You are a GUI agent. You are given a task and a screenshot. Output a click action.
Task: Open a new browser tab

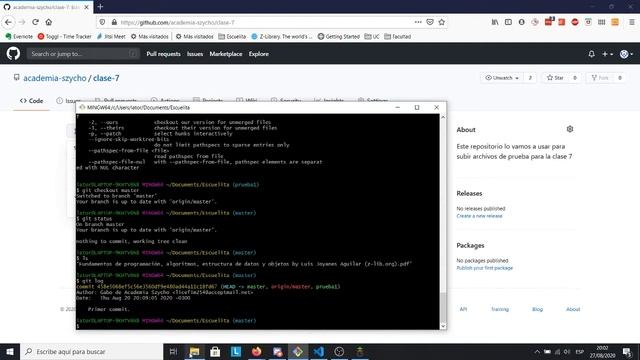[100, 7]
